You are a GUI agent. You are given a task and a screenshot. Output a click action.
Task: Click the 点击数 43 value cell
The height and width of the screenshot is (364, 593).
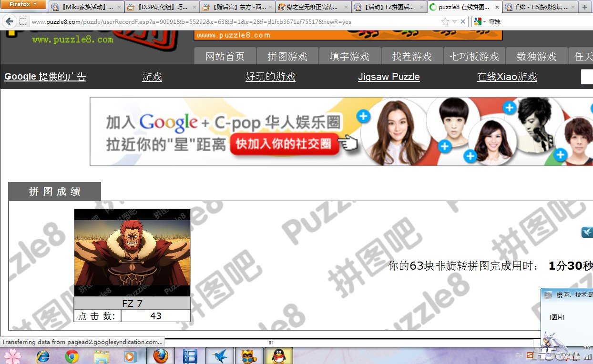click(156, 316)
